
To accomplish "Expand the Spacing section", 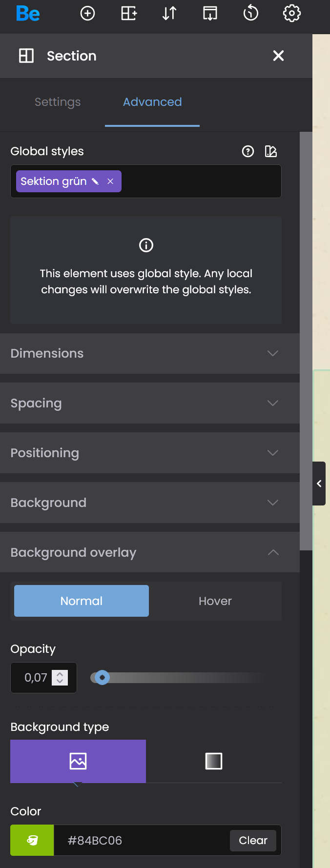I will click(x=150, y=403).
